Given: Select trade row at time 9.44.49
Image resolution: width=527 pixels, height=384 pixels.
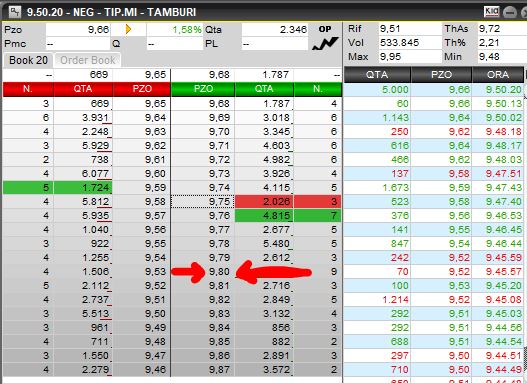Looking at the screenshot, I should tap(434, 370).
